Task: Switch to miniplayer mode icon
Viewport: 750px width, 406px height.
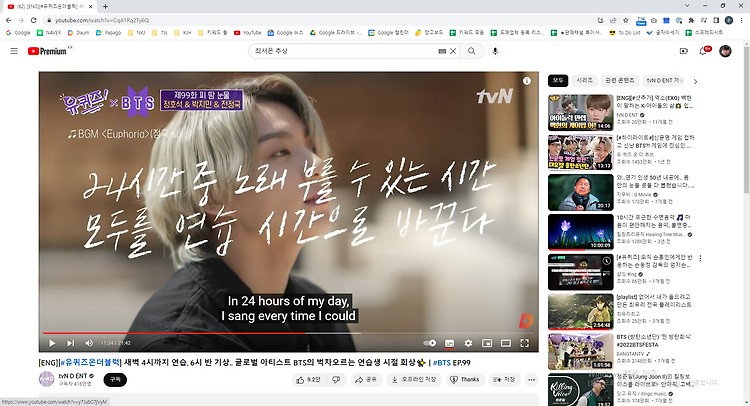Action: tap(487, 343)
